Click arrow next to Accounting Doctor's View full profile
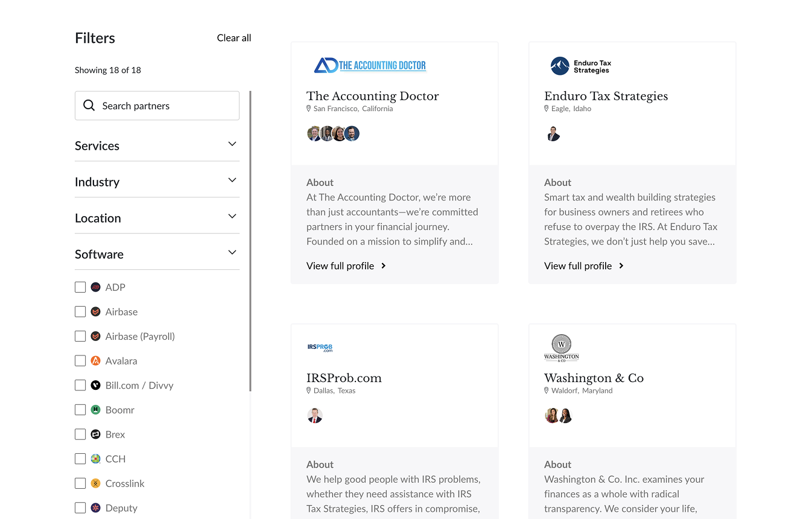Image resolution: width=812 pixels, height=519 pixels. (384, 266)
